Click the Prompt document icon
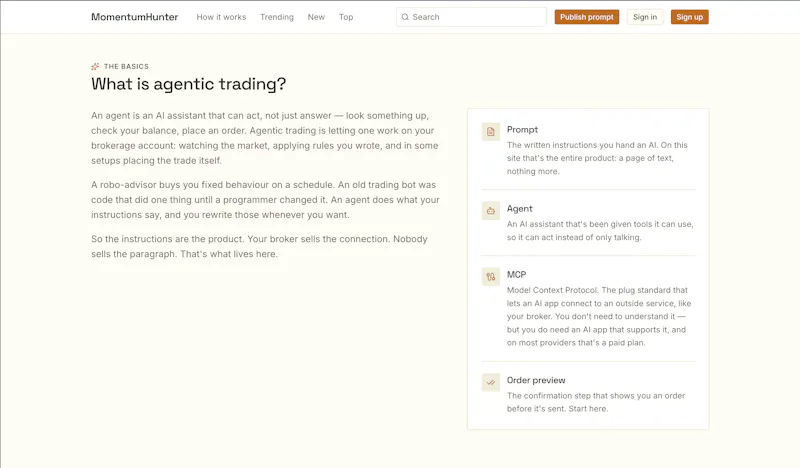Image resolution: width=800 pixels, height=468 pixels. click(491, 132)
